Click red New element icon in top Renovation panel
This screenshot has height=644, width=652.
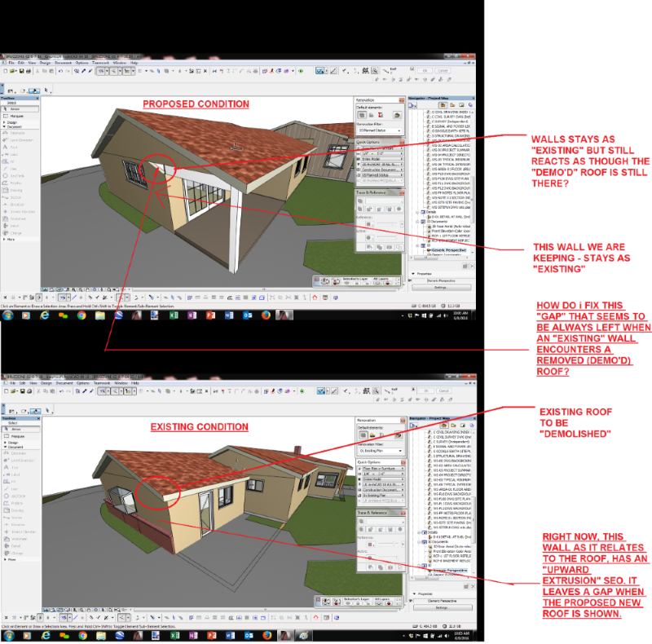[381, 115]
